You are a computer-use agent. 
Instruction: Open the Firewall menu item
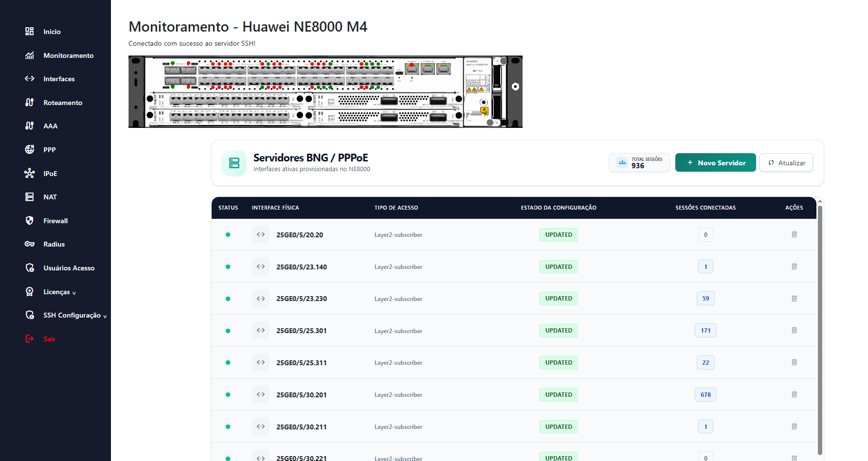(55, 221)
